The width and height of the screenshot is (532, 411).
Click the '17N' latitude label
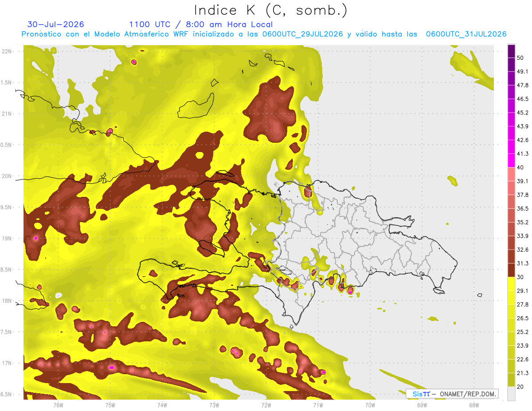[7, 363]
